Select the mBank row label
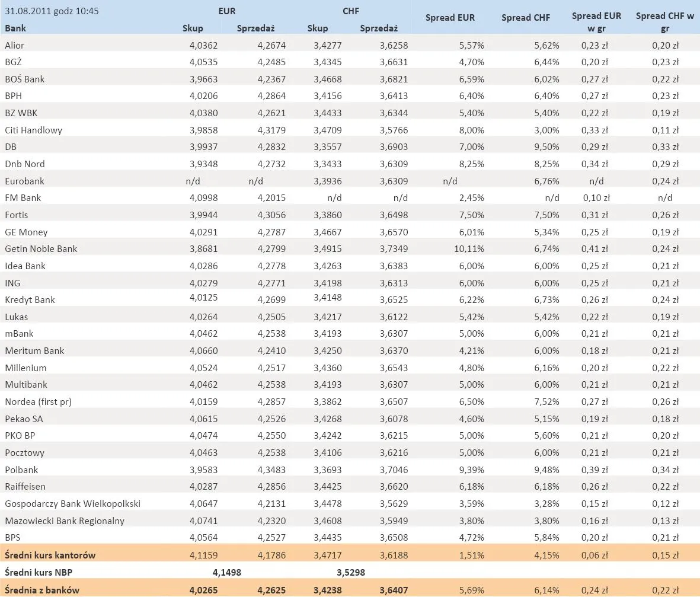 coord(19,334)
